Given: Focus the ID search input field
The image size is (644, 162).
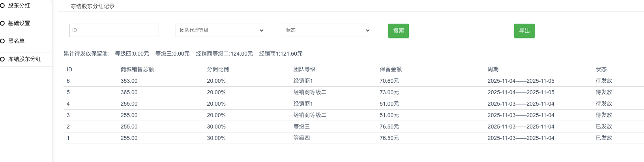Looking at the screenshot, I should 114,30.
